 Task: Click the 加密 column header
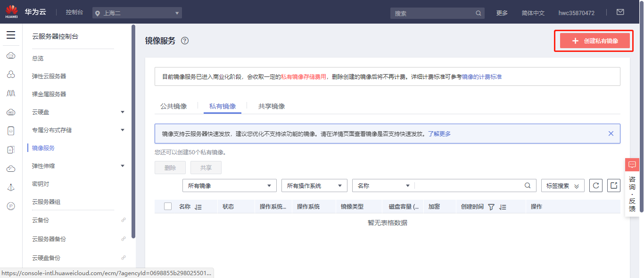coord(434,207)
